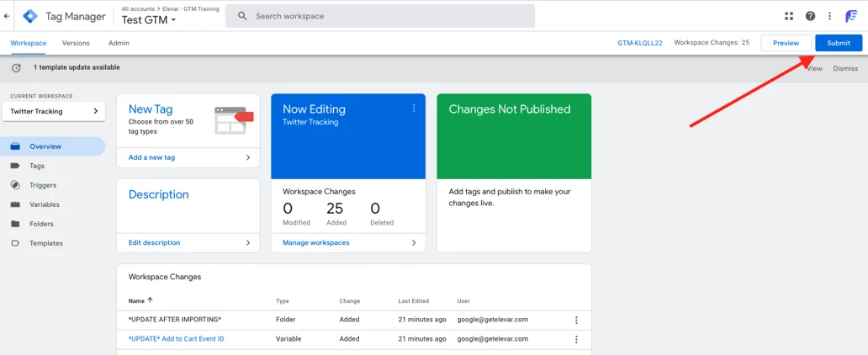The height and width of the screenshot is (355, 868).
Task: Open the *UPDATE* Add to Cart Event ID link
Action: click(176, 339)
